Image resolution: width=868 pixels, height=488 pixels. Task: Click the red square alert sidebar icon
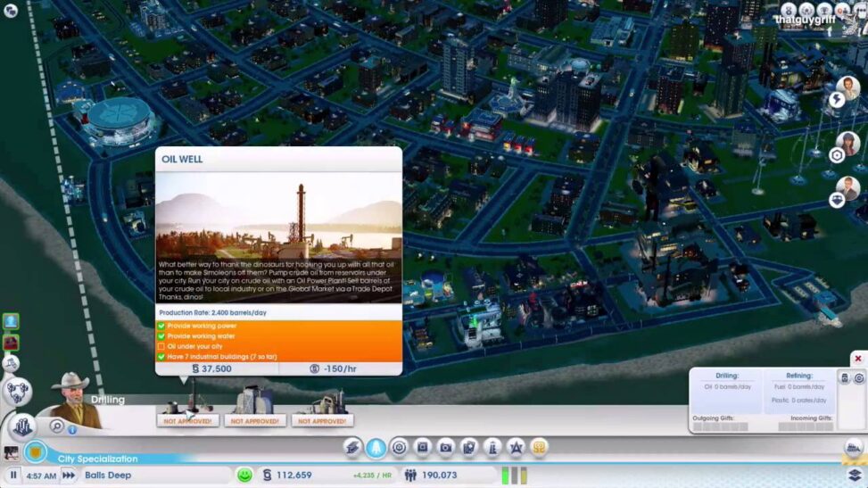tap(11, 343)
